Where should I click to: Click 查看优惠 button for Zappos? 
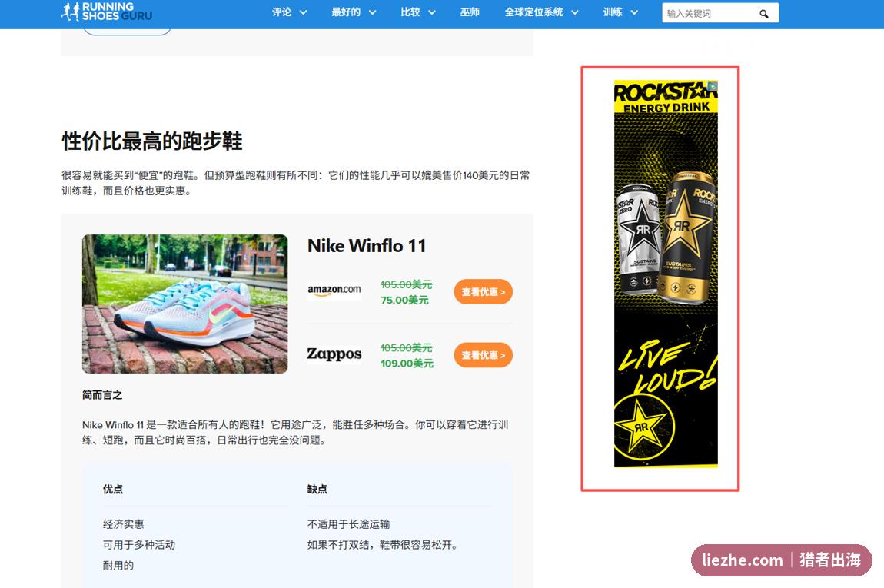(484, 354)
